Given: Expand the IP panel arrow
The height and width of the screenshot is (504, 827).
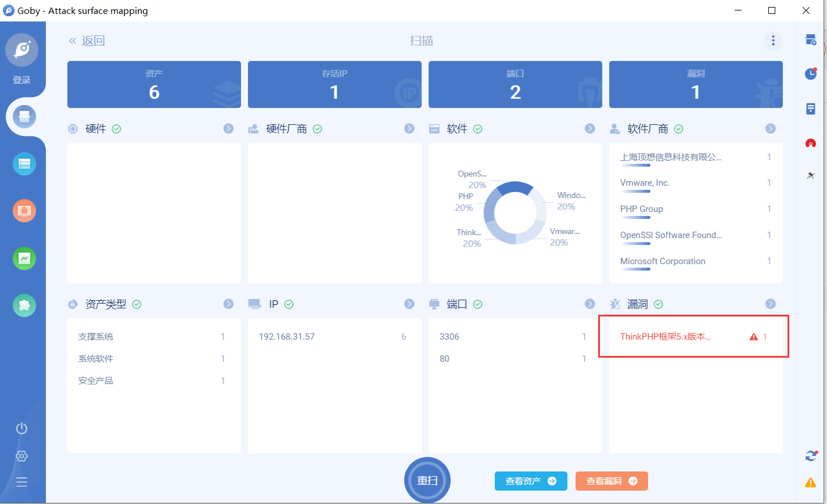Looking at the screenshot, I should pyautogui.click(x=409, y=304).
